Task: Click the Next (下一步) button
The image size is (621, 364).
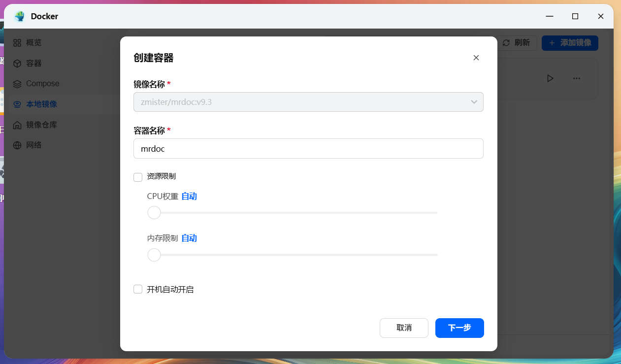Action: click(459, 328)
